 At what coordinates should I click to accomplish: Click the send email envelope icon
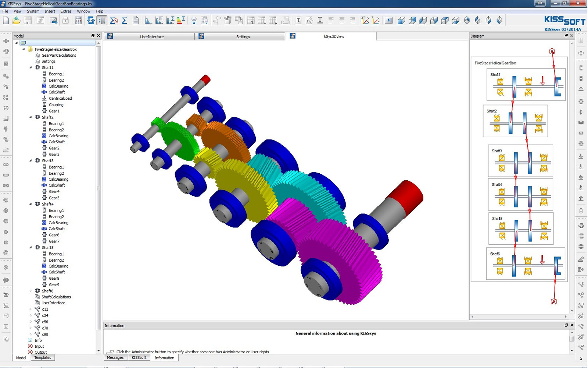54,21
